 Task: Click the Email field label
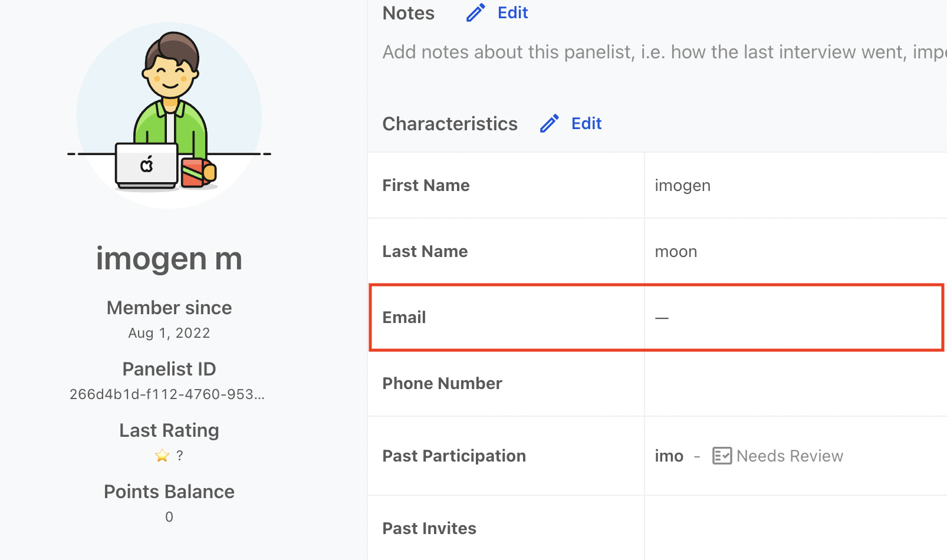(404, 317)
